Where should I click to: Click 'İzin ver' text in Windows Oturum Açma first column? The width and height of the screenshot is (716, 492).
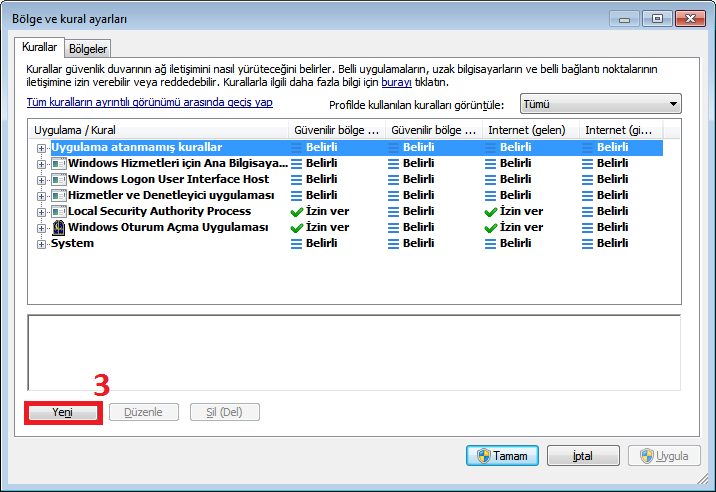click(327, 227)
